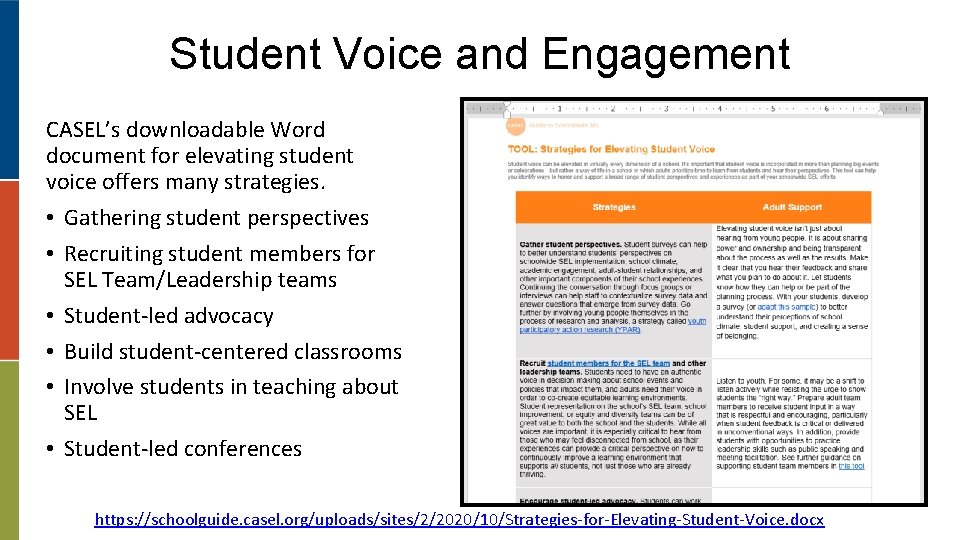Click bullet 'Build student-centered classrooms'
960x540 pixels.
click(233, 351)
